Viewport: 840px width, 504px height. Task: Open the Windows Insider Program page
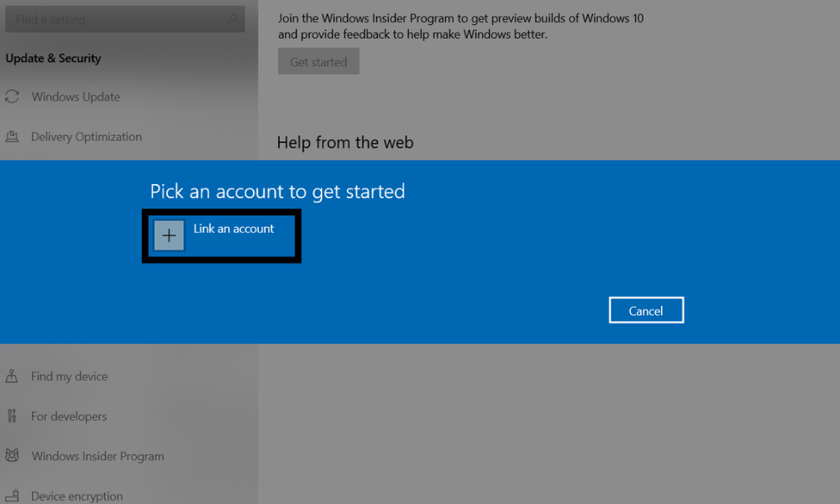pyautogui.click(x=97, y=456)
